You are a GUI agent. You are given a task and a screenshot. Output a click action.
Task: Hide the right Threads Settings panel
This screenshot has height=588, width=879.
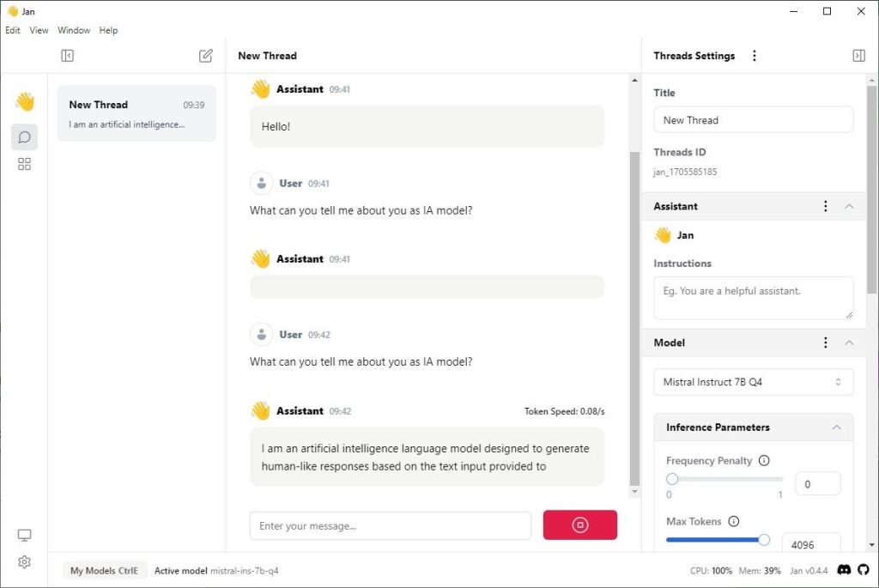tap(858, 56)
